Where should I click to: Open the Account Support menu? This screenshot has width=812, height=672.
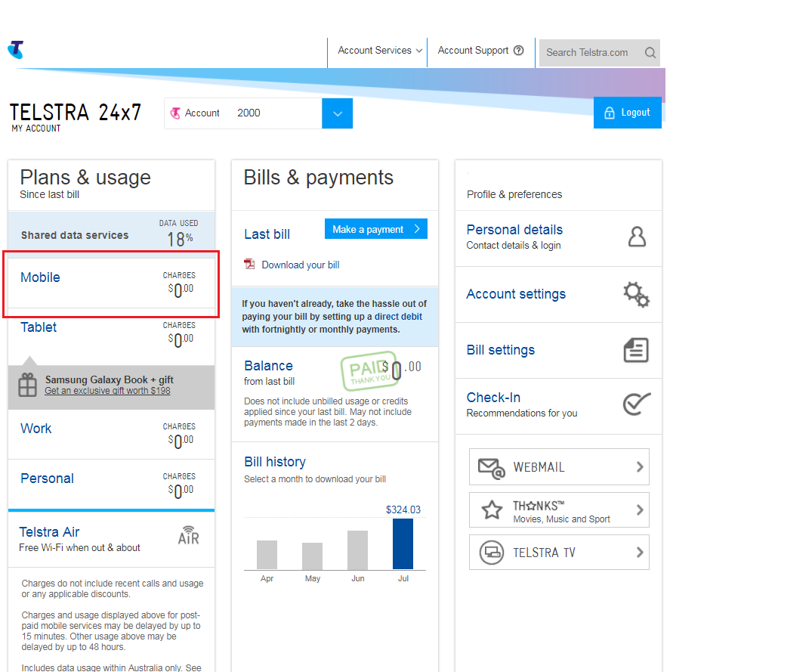point(480,51)
